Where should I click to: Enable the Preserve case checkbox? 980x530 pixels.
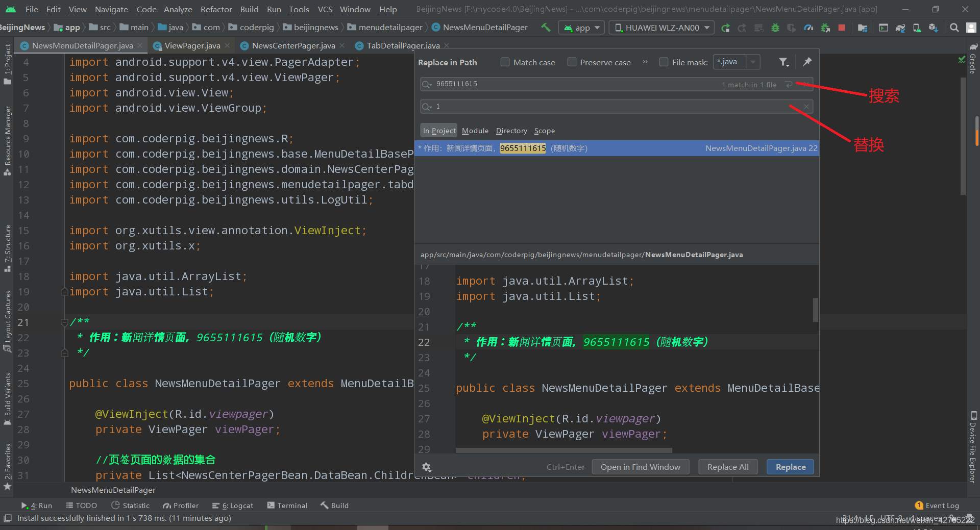(572, 62)
